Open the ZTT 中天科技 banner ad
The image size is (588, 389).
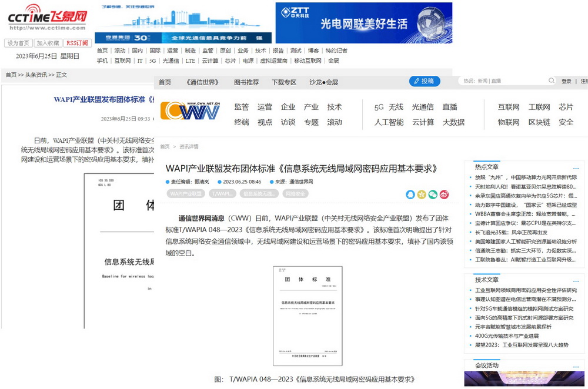click(x=364, y=23)
